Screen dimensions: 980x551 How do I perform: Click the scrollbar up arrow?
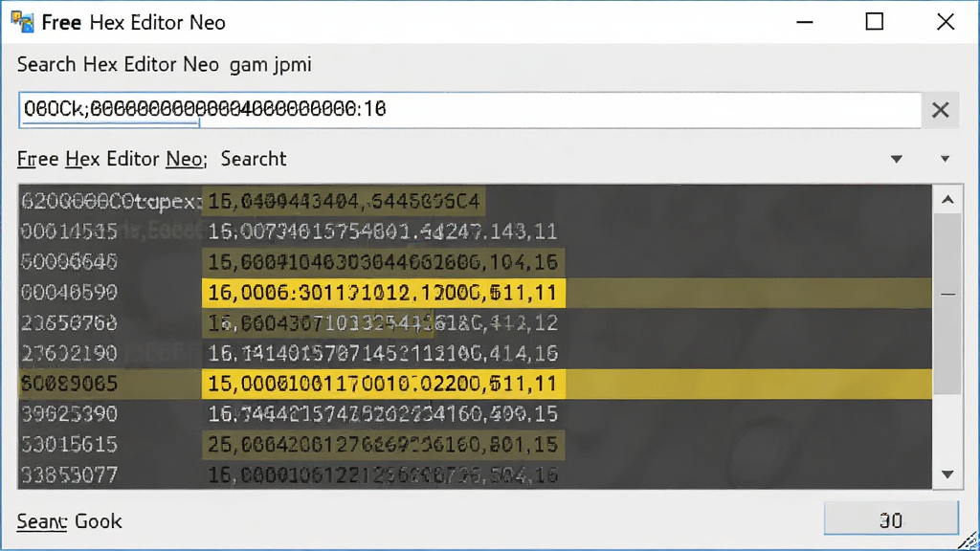pos(947,199)
